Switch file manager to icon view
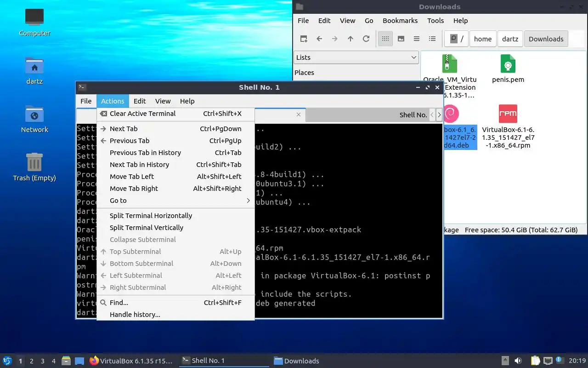 click(385, 39)
